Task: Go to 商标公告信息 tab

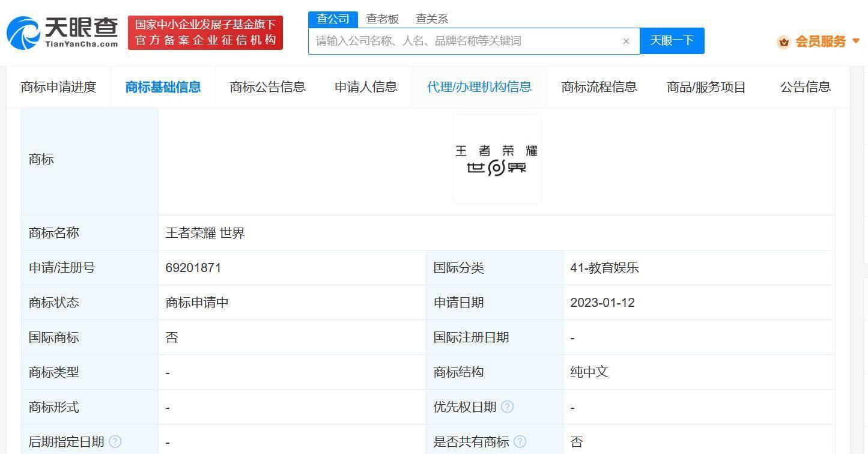Action: pos(267,87)
